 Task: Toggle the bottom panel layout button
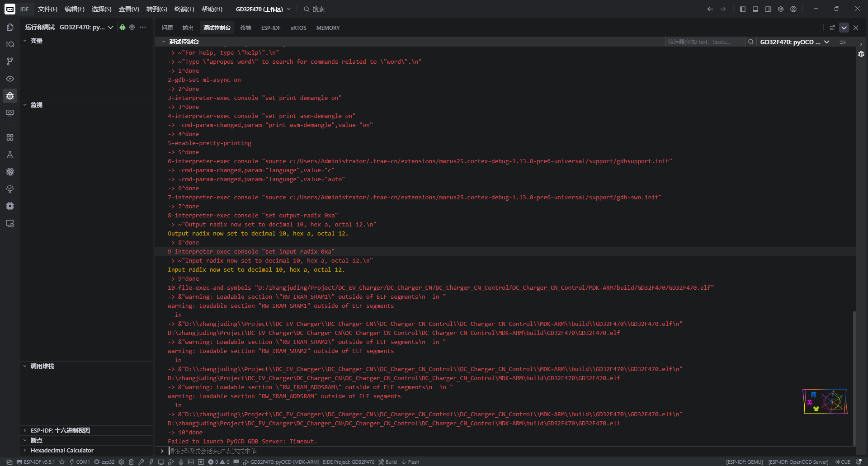(755, 9)
